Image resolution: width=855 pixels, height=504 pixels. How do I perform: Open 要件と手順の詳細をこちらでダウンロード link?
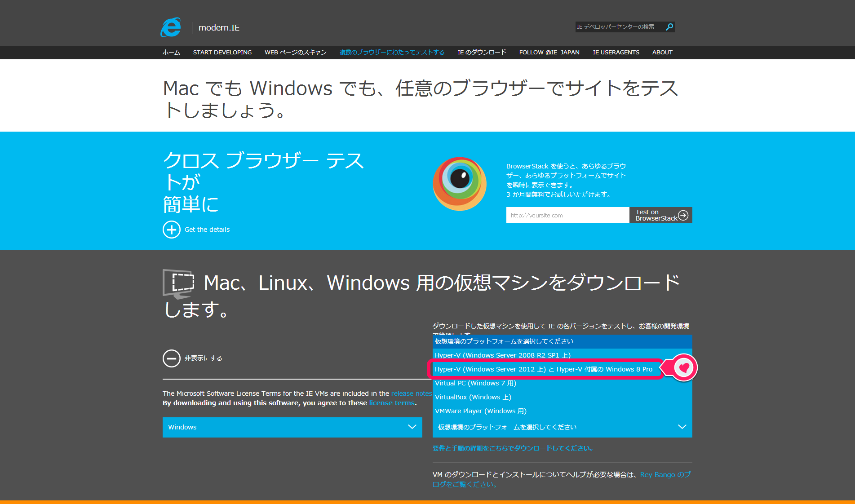[513, 448]
